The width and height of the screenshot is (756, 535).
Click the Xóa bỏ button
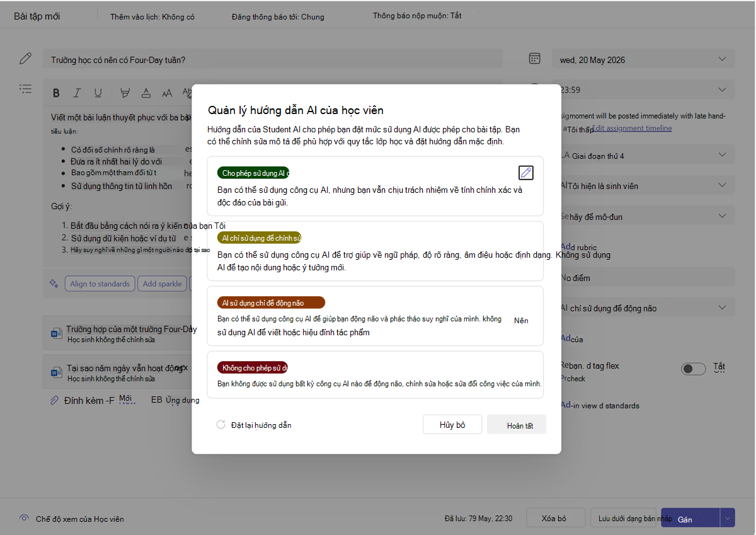554,519
